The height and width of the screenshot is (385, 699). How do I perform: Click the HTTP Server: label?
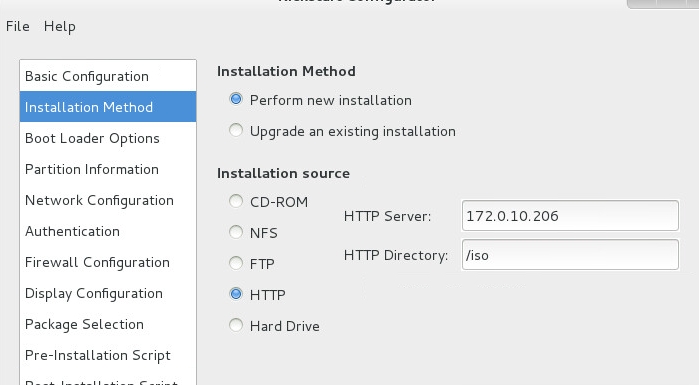pos(387,216)
